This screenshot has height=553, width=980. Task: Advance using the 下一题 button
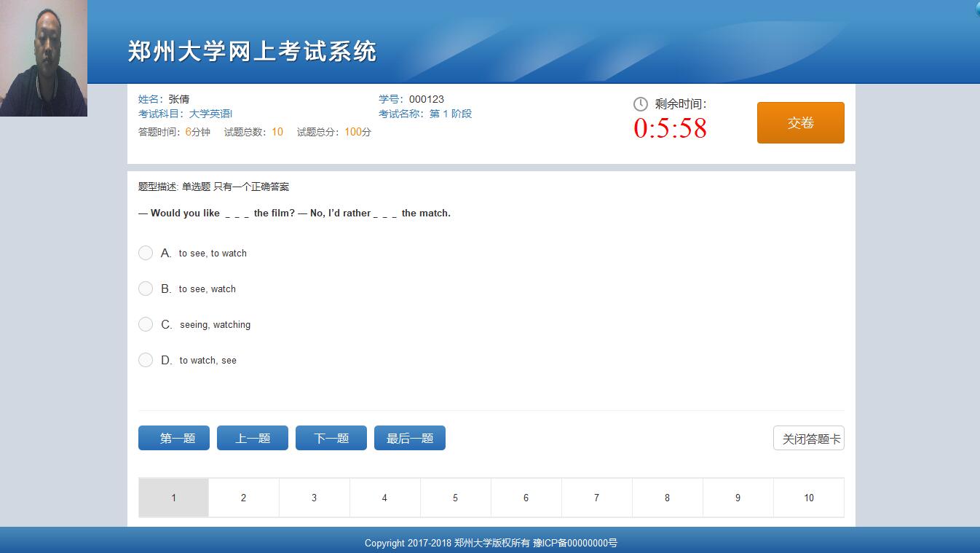point(331,438)
